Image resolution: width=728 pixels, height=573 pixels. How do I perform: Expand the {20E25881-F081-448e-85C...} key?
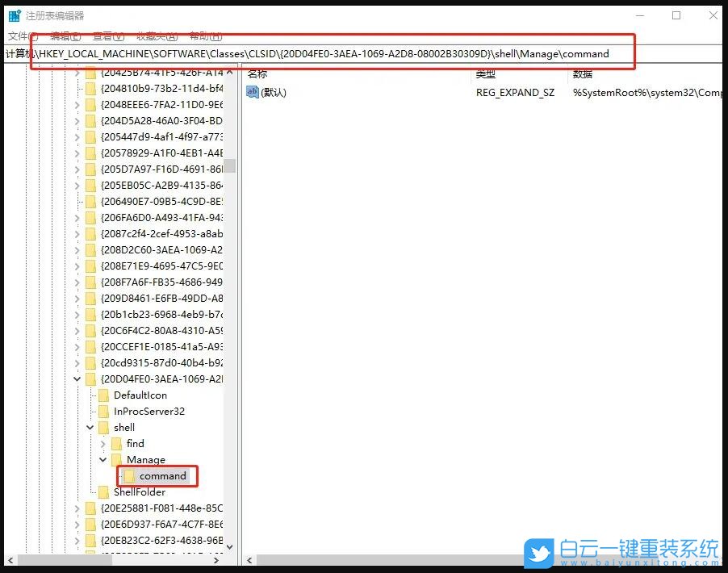pos(77,508)
